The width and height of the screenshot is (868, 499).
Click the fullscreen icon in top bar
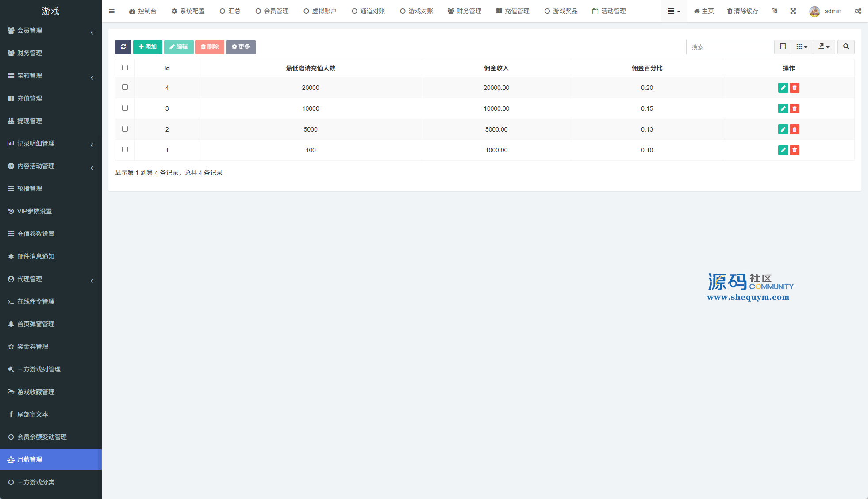[x=793, y=11]
